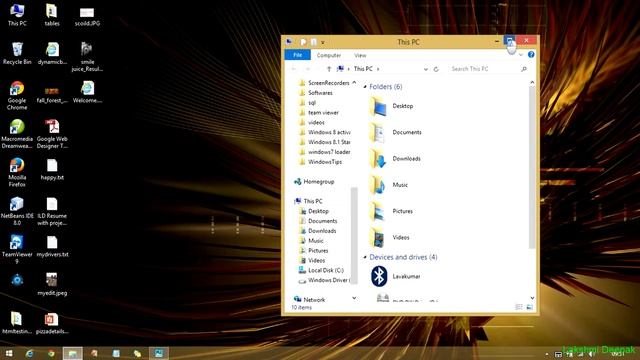Collapse the Folders (6) group
The width and height of the screenshot is (640, 360).
click(365, 87)
